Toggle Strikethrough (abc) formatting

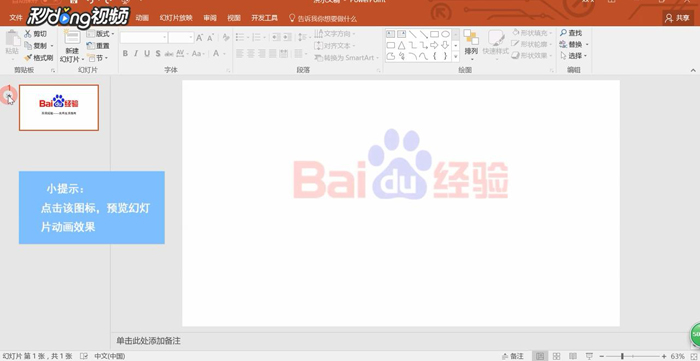click(169, 54)
